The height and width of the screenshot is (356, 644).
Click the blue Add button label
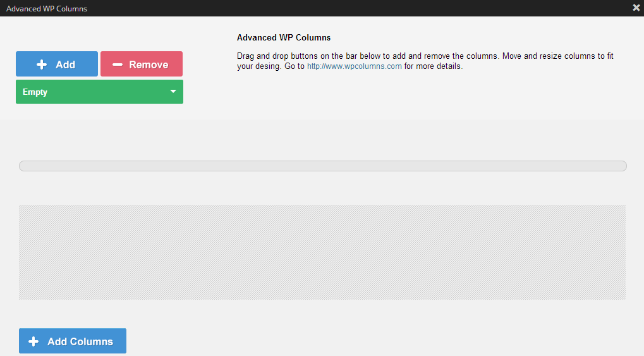point(65,64)
